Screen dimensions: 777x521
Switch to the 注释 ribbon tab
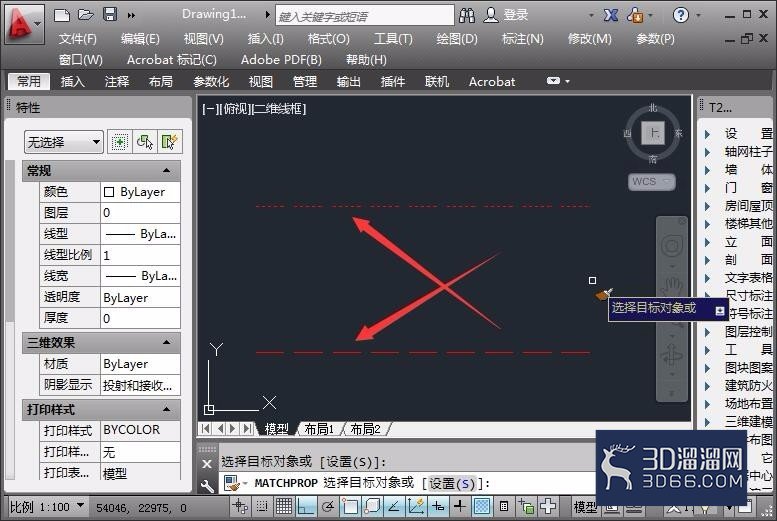[x=116, y=81]
